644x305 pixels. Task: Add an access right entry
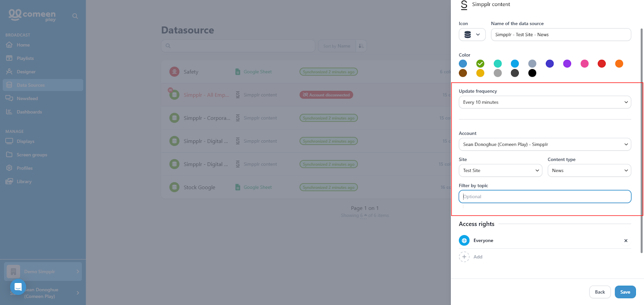tap(471, 257)
